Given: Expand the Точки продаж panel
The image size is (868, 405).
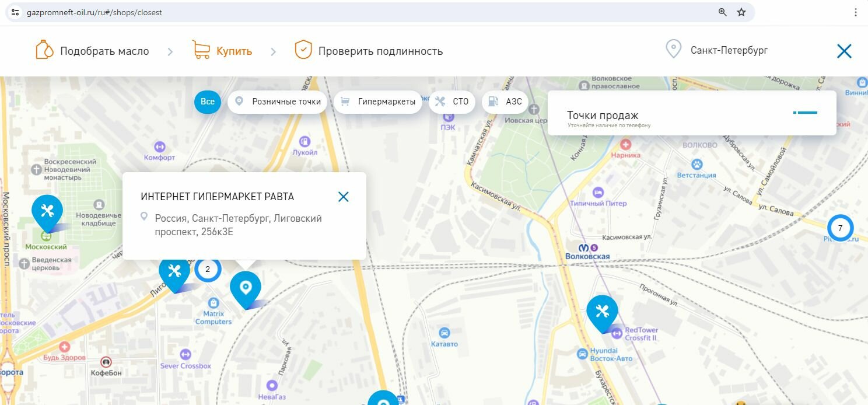Looking at the screenshot, I should pyautogui.click(x=806, y=112).
